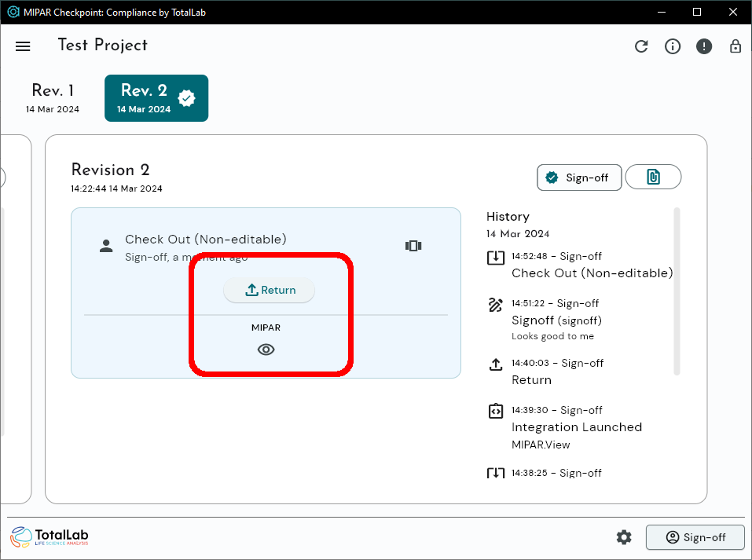752x560 pixels.
Task: Click the MIPAR Checkpoint app icon in title bar
Action: 13,12
